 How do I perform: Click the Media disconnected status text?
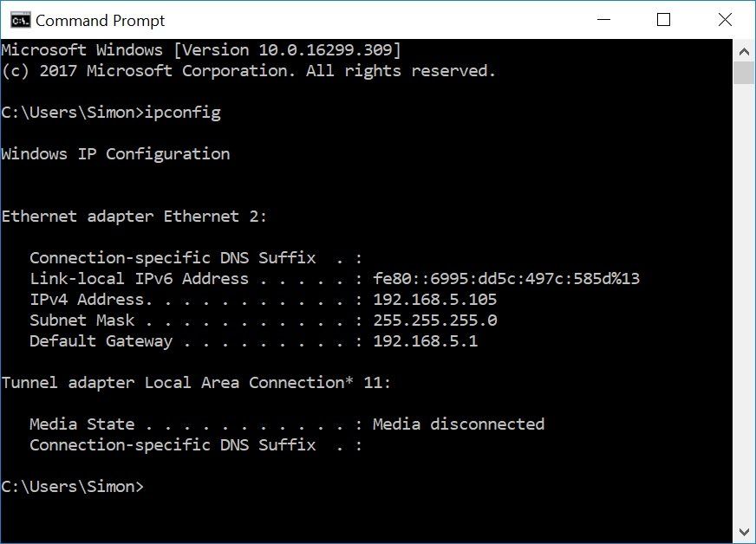pyautogui.click(x=458, y=424)
